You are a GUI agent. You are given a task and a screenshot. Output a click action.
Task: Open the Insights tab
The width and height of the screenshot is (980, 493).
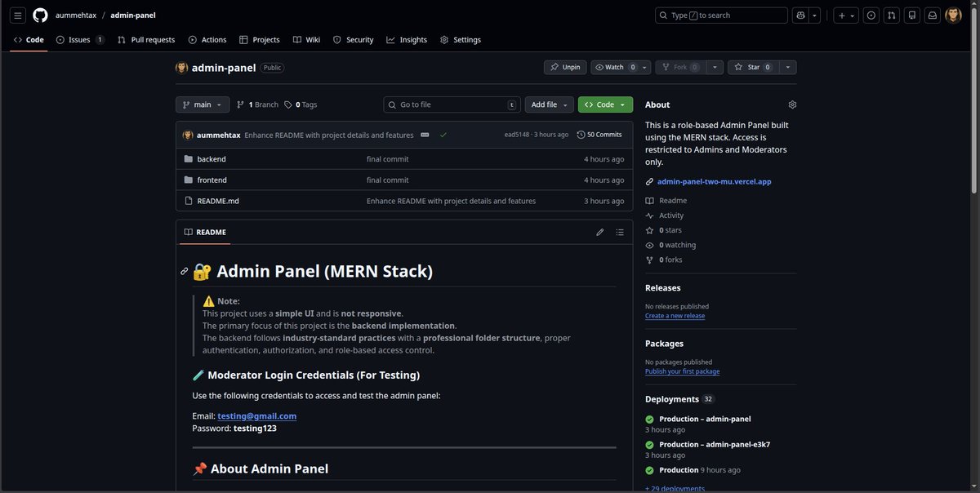[407, 39]
